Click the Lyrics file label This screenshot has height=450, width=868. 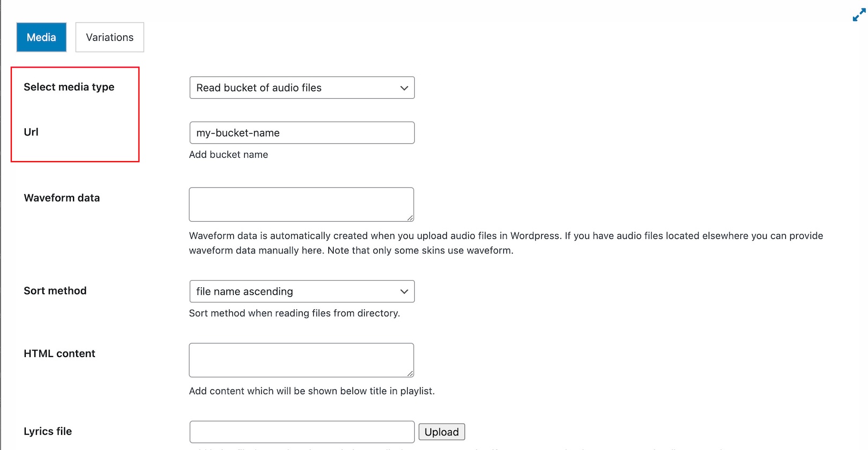(48, 431)
